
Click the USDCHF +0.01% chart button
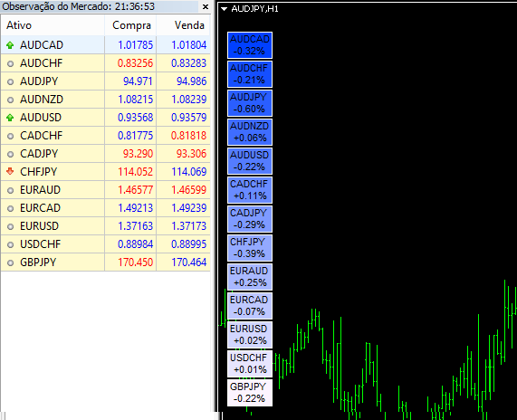coord(250,364)
